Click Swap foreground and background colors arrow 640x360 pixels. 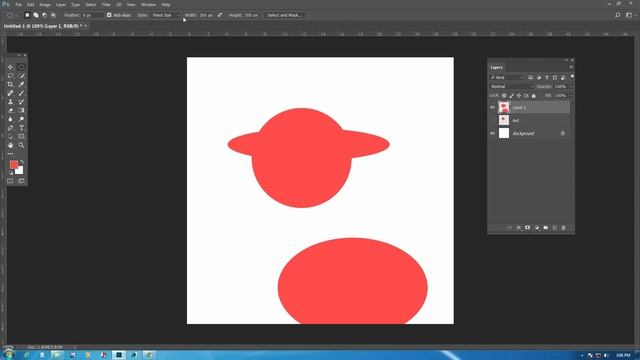(x=22, y=162)
